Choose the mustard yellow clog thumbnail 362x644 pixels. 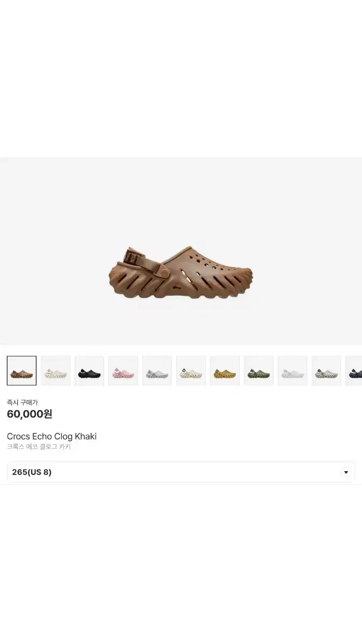225,371
